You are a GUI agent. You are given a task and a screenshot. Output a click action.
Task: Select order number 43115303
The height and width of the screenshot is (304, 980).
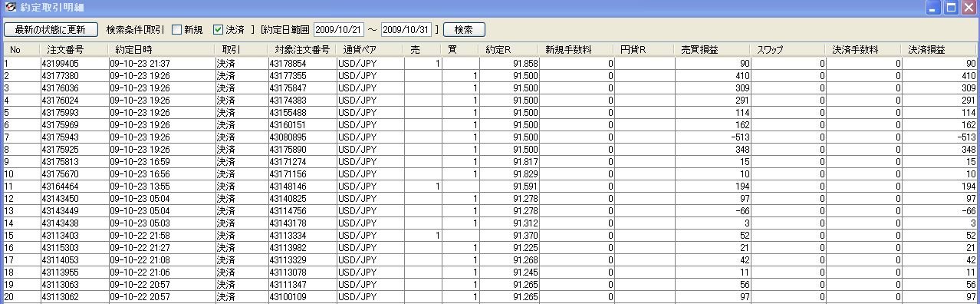[x=61, y=248]
